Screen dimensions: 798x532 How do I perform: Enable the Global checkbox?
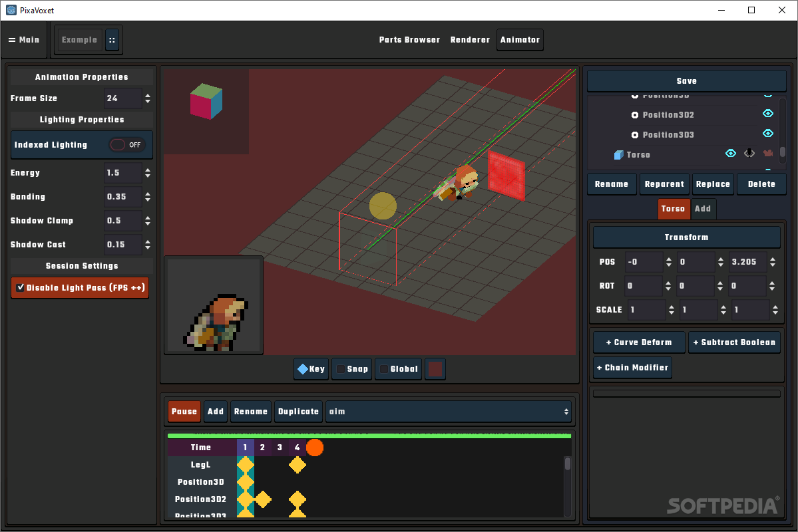point(384,369)
